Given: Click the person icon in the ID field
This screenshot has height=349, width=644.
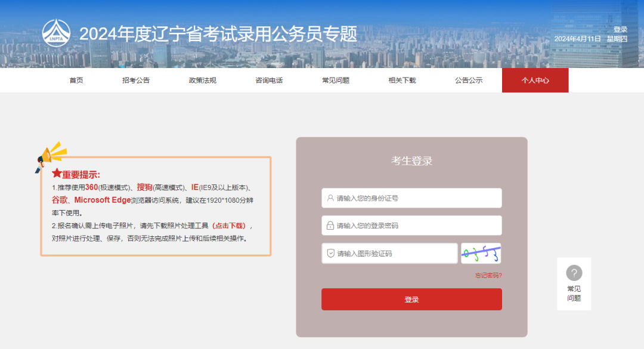Looking at the screenshot, I should coord(330,198).
